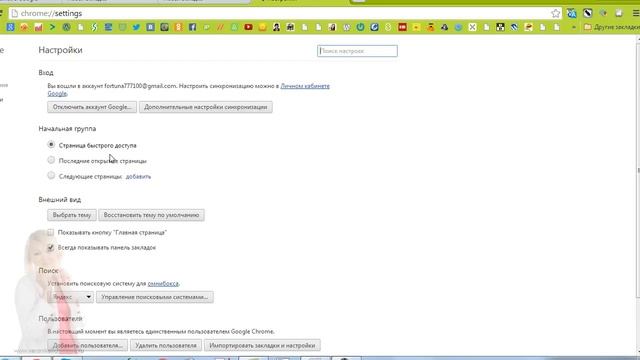Open the yellow smiley bookmark

coord(262,27)
